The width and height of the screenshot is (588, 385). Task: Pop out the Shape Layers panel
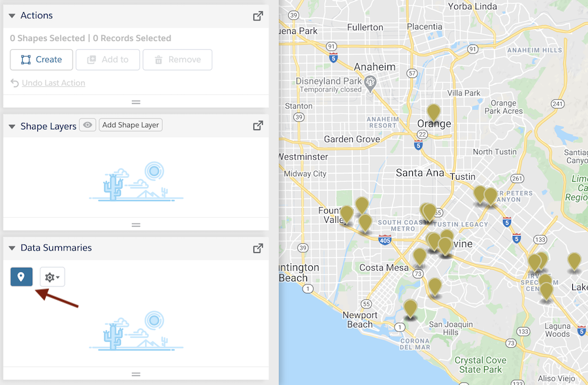click(x=258, y=126)
